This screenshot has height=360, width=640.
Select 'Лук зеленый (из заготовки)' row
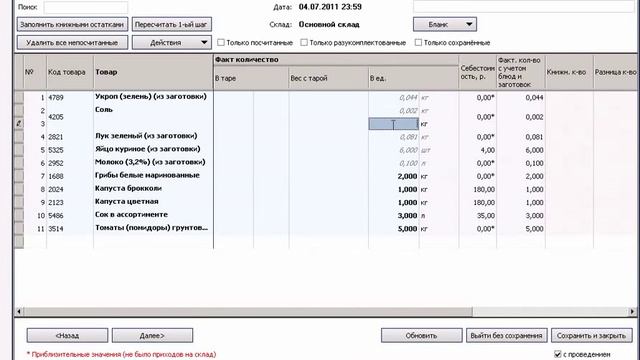tap(146, 136)
